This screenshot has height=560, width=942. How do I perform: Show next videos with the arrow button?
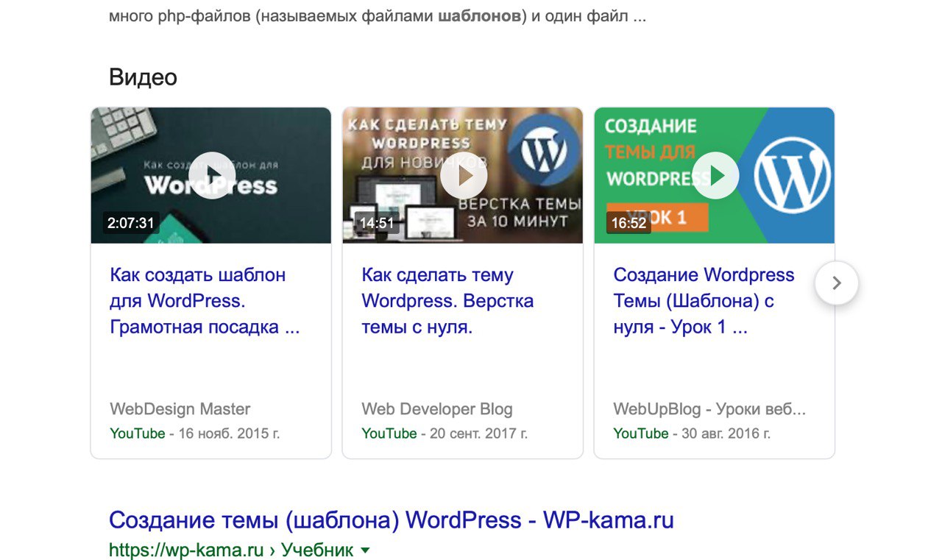click(x=837, y=283)
